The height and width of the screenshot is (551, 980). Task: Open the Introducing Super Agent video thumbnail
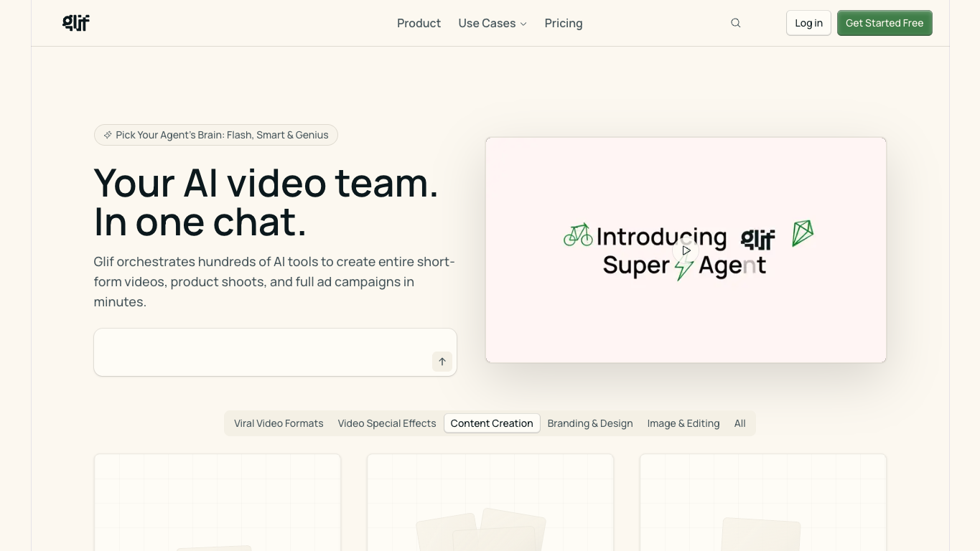tap(686, 250)
